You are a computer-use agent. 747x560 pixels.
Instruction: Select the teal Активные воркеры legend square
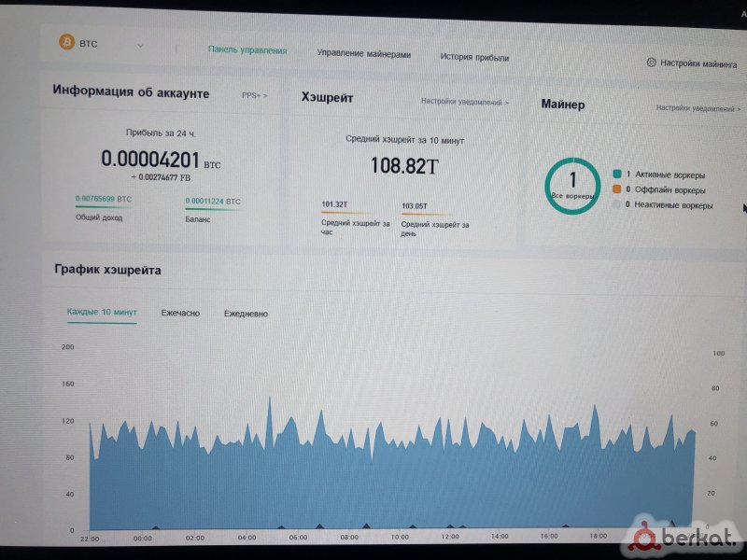[617, 175]
